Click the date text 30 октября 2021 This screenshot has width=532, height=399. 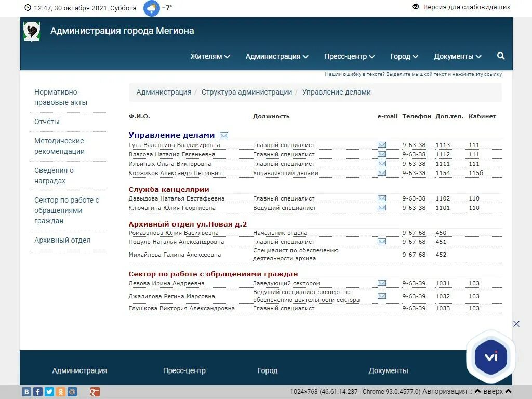pyautogui.click(x=81, y=8)
